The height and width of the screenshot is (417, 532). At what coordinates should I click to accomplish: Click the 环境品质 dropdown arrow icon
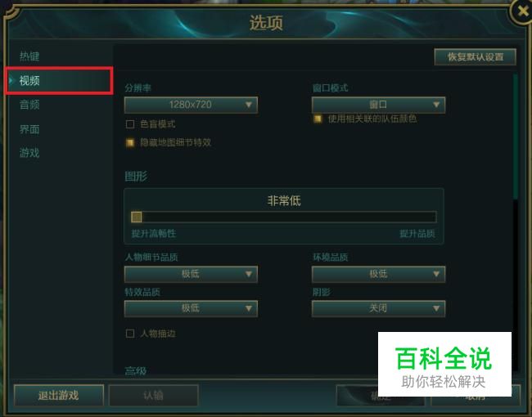436,274
